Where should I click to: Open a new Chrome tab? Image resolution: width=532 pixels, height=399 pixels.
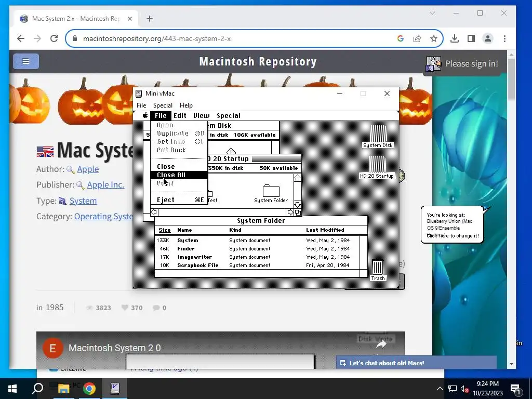point(149,19)
